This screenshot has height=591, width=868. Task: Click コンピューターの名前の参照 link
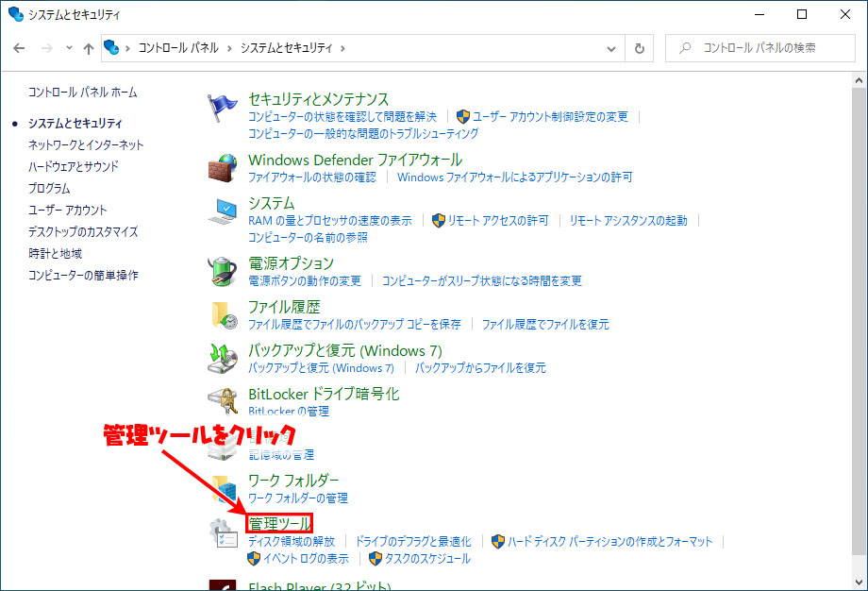[x=308, y=237]
